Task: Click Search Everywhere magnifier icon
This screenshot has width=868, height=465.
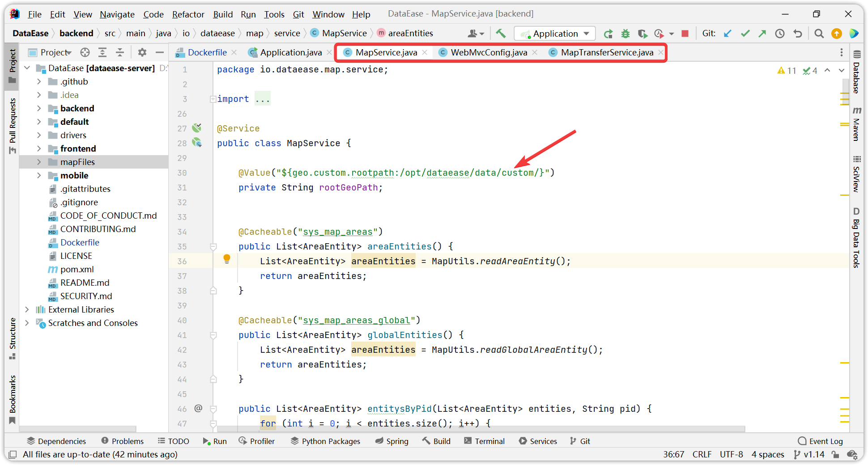Action: pyautogui.click(x=819, y=34)
